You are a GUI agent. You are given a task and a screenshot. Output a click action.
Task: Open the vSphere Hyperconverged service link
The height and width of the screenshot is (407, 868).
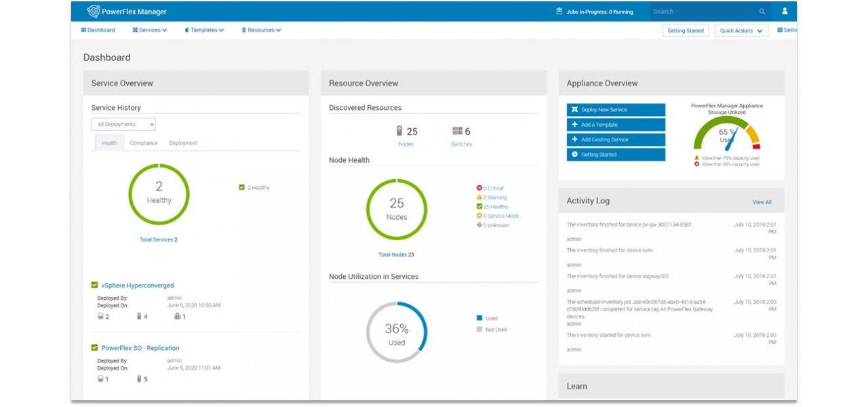click(138, 286)
